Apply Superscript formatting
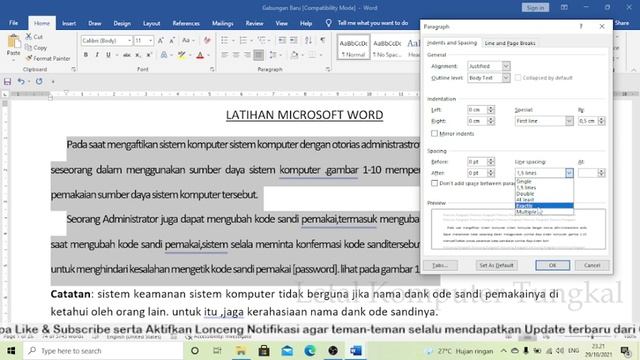The height and width of the screenshot is (360, 640). coord(149,55)
